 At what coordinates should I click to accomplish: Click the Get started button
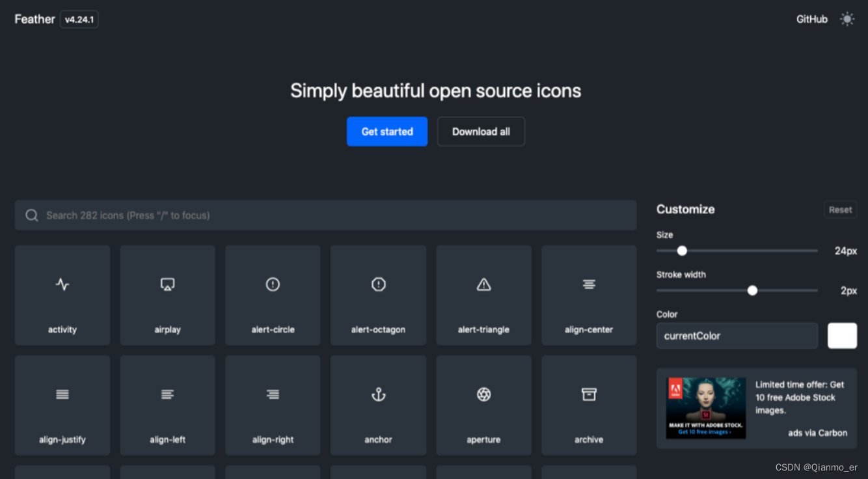click(x=387, y=131)
